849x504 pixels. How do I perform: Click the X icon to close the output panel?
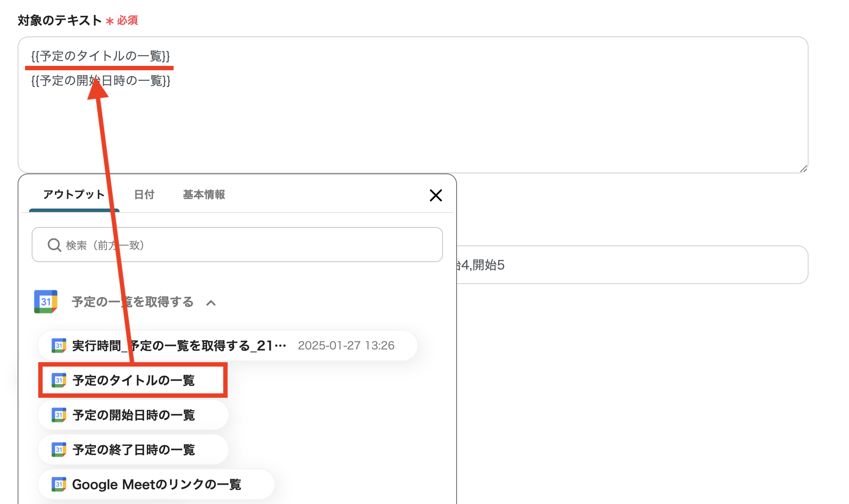(435, 195)
